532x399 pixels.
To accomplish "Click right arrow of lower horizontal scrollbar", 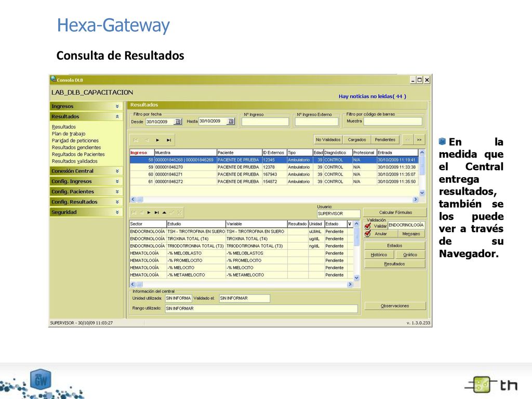I will [350, 284].
